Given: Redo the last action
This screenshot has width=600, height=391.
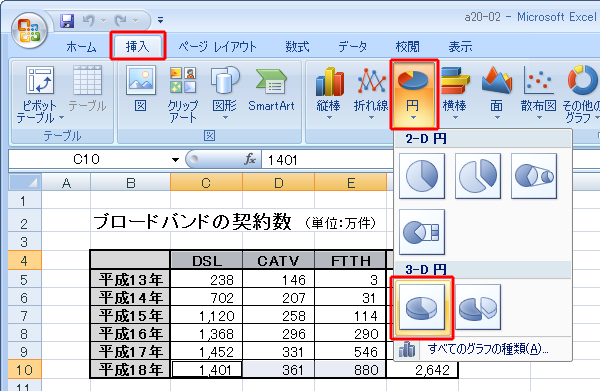Looking at the screenshot, I should click(x=121, y=21).
